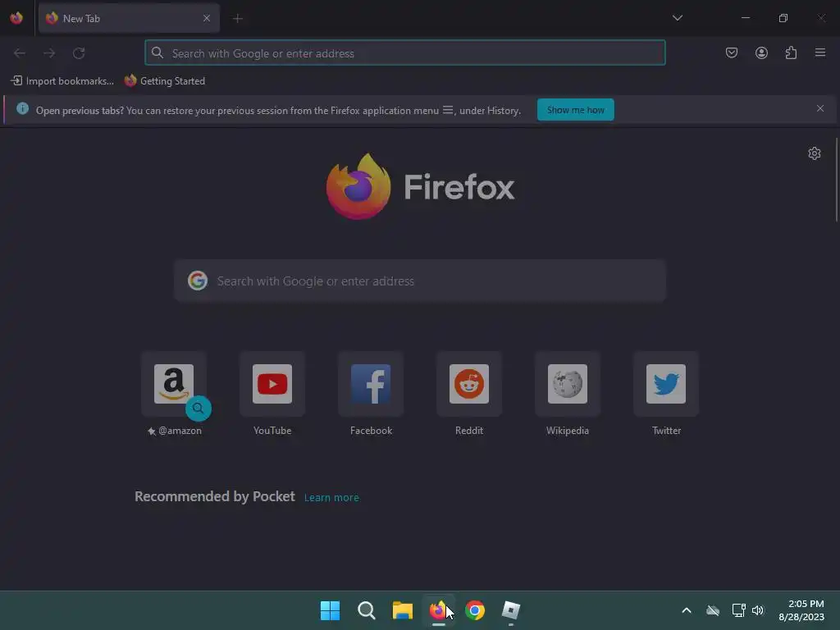Viewport: 840px width, 630px height.
Task: Open network status tray icon
Action: 739,610
